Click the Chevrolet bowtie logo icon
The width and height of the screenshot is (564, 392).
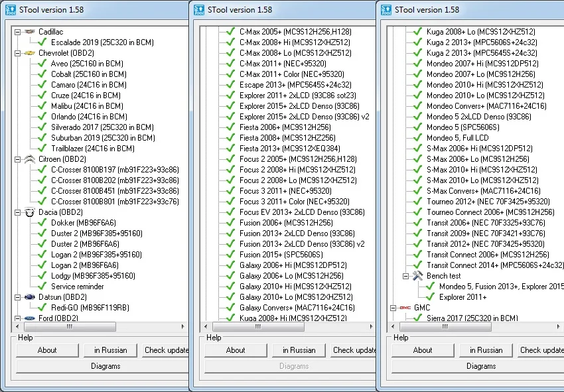(30, 53)
